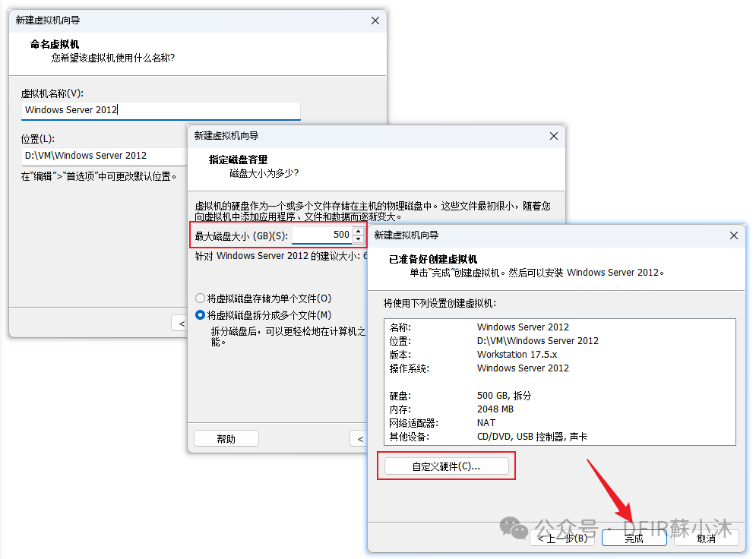Click the 最大磁盘大小 value field showing 500

point(322,235)
